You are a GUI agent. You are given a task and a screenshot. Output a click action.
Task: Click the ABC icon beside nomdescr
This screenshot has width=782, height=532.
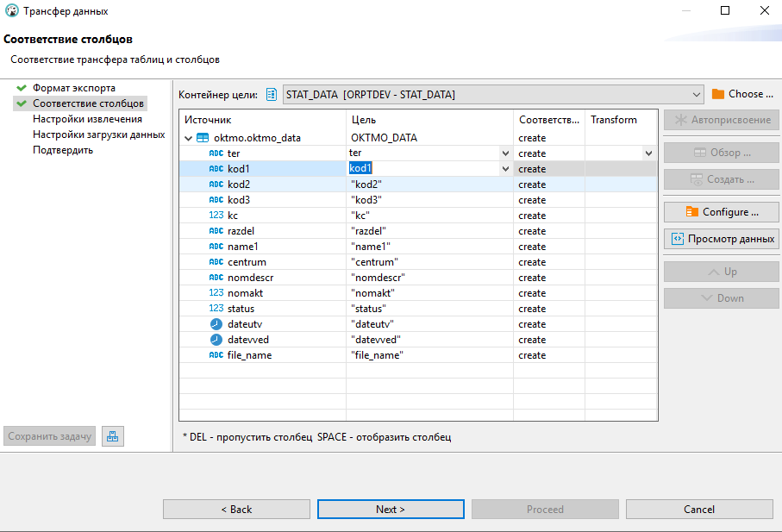coord(216,278)
